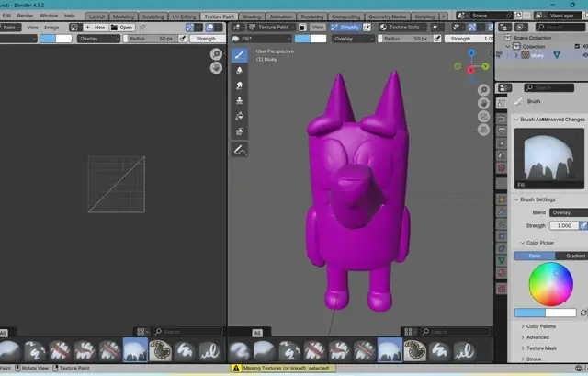Toggle radius pressure sensitivity in image editor header
This screenshot has width=588, height=376.
[x=182, y=39]
